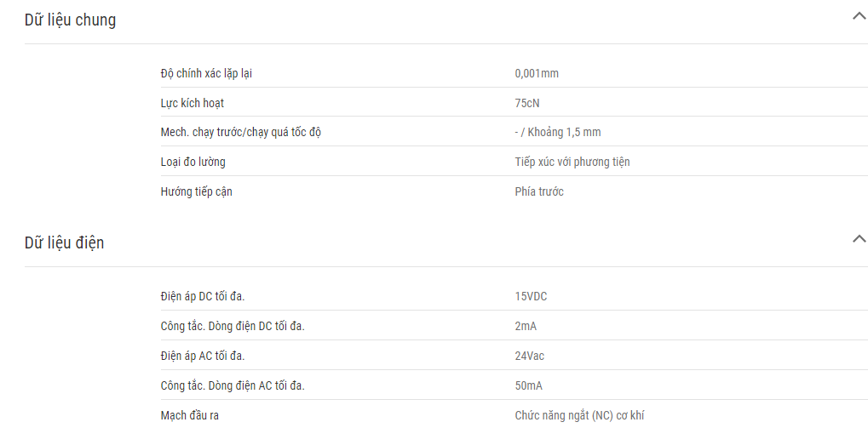Viewport: 868px width, 445px height.
Task: Select the Điện áp DC tối đa label
Action: pyautogui.click(x=203, y=297)
